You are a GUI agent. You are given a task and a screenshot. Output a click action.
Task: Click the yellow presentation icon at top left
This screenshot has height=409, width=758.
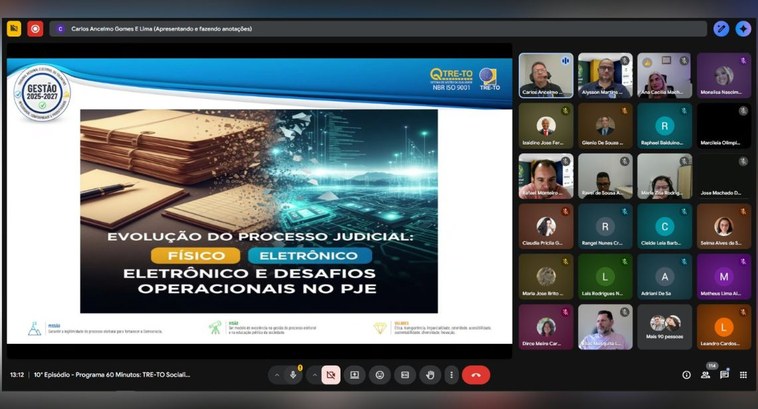14,29
